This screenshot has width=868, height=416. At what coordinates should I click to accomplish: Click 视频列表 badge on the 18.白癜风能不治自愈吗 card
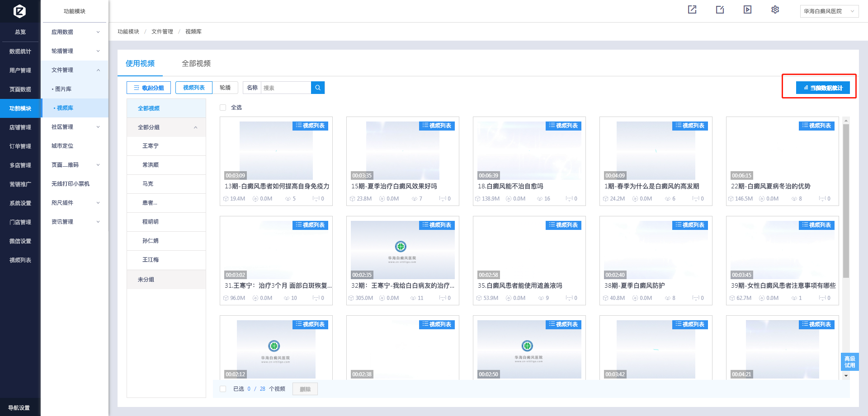click(x=563, y=126)
